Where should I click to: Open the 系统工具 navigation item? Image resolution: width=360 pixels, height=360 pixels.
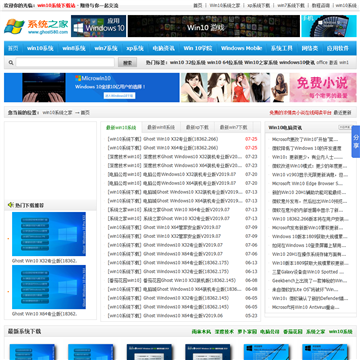[282, 48]
